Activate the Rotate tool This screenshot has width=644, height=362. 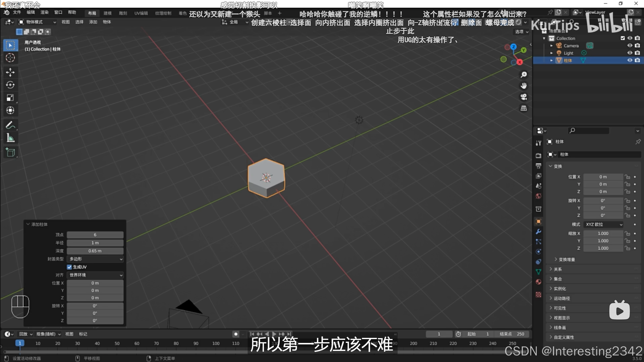click(10, 85)
